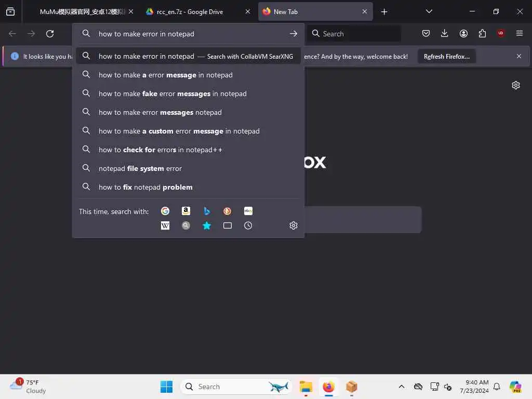Search with the Bing engine icon

pyautogui.click(x=207, y=211)
